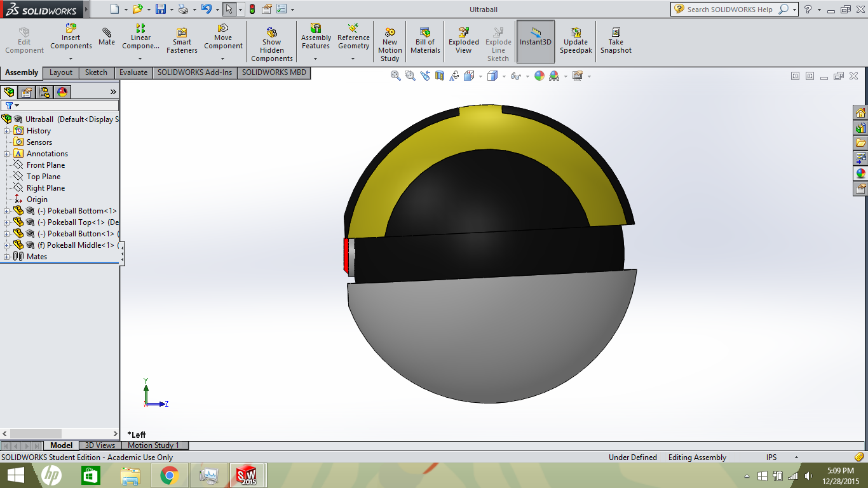
Task: Click Take Snapshot button
Action: [x=616, y=41]
